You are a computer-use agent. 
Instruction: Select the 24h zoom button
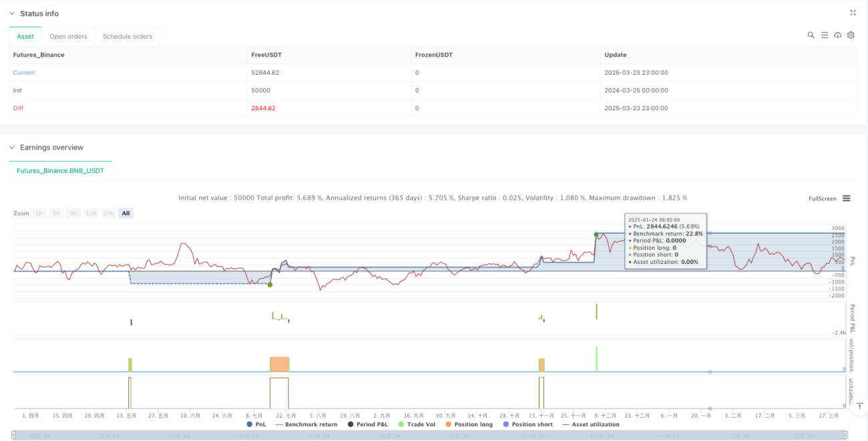(110, 213)
